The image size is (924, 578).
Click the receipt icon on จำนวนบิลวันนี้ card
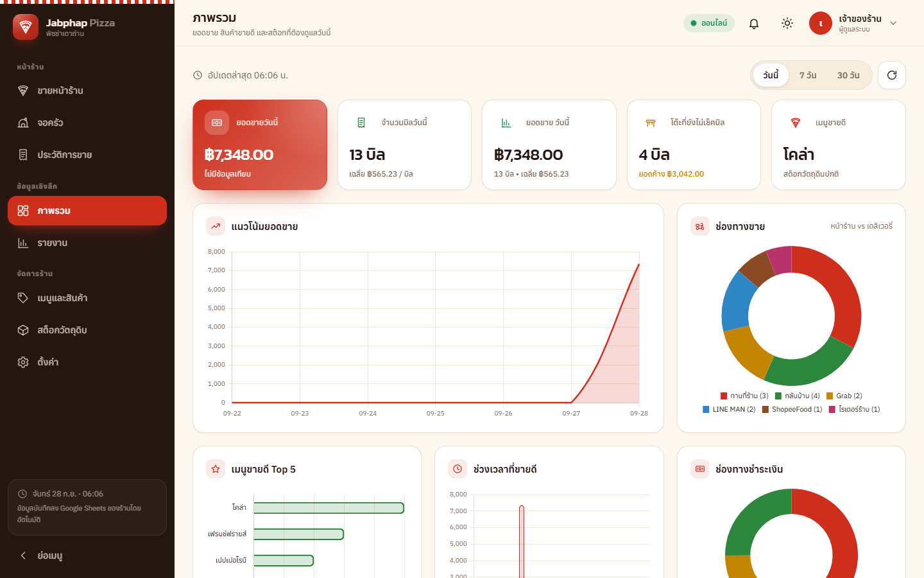(x=361, y=123)
